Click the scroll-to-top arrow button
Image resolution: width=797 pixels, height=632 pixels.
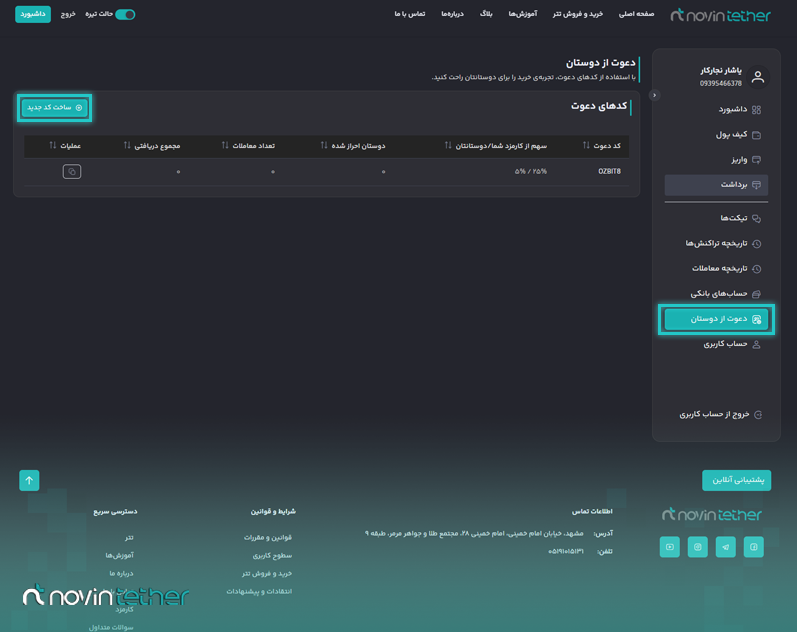coord(29,480)
